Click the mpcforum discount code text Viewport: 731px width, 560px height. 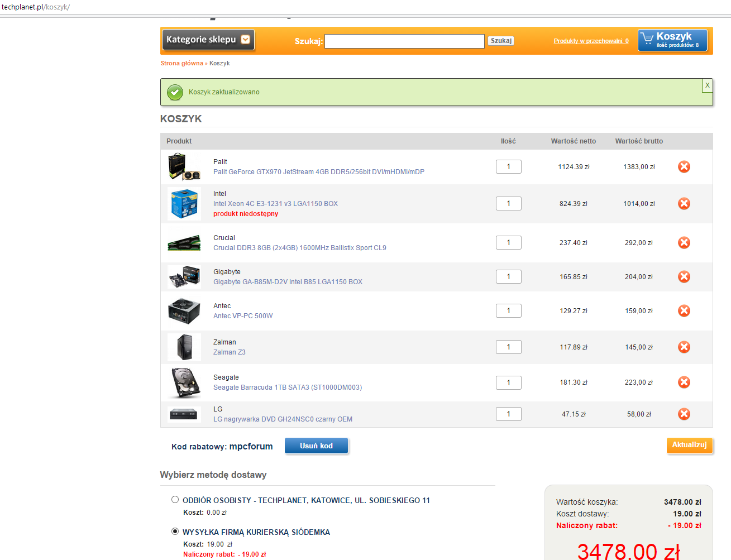coord(251,446)
